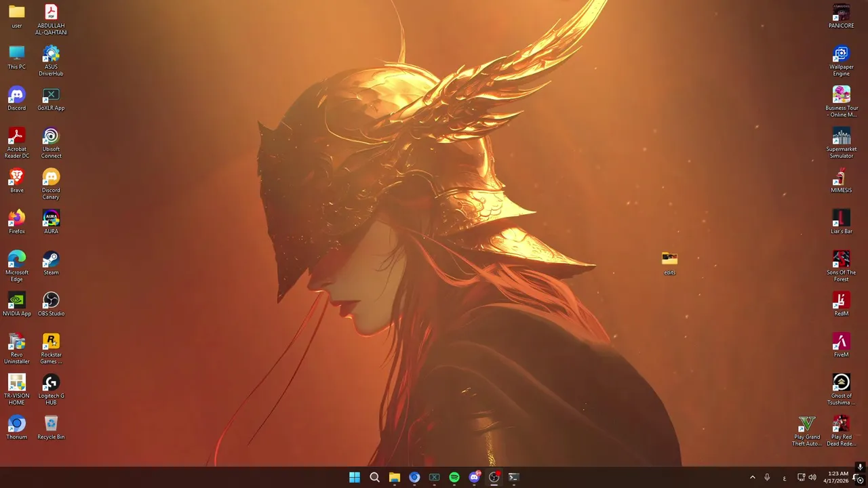Launch the GoXLR App shortcut
The width and height of the screenshot is (868, 488).
pyautogui.click(x=51, y=99)
